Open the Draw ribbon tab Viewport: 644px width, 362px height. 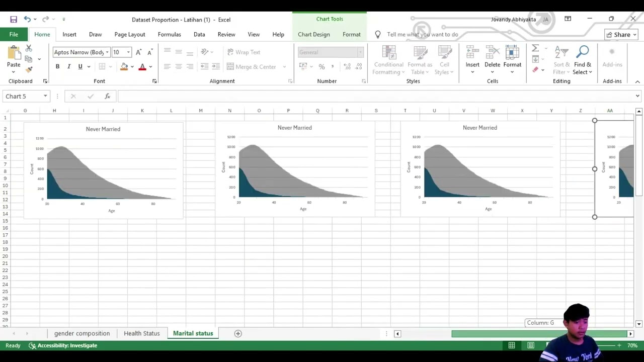point(95,34)
